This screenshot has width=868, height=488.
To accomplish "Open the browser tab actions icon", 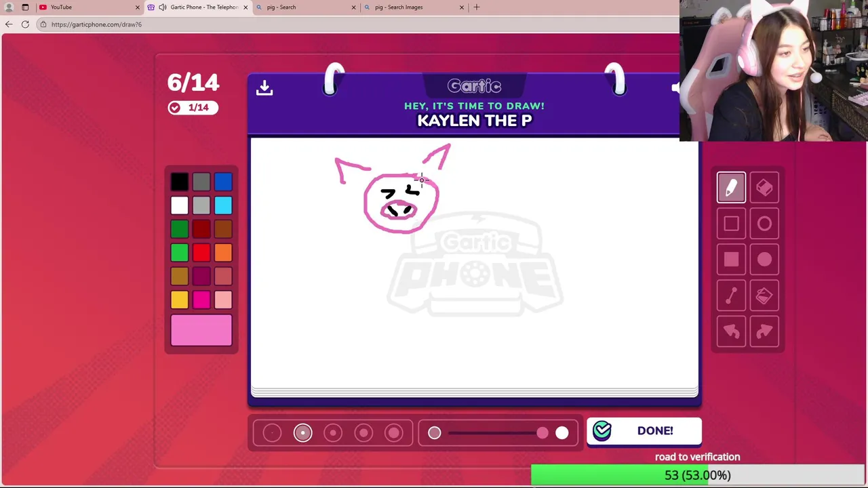I will [25, 7].
